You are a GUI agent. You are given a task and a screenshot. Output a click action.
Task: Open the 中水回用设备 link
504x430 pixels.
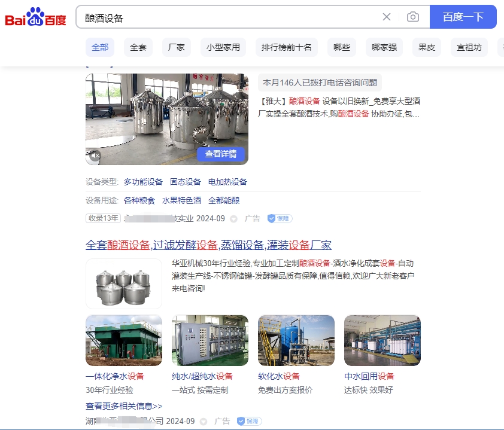[369, 376]
